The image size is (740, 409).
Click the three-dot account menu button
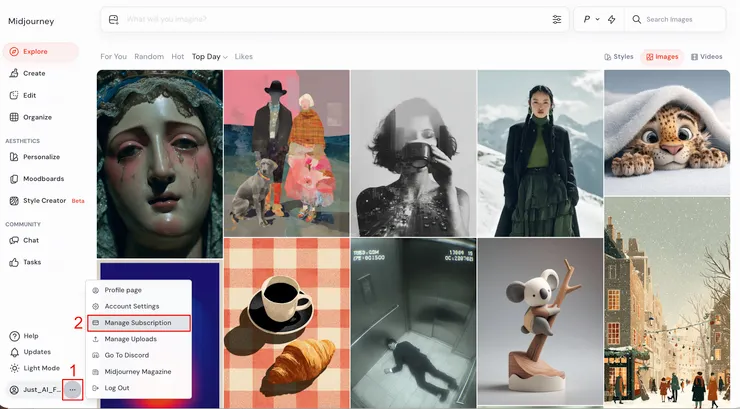tap(72, 390)
